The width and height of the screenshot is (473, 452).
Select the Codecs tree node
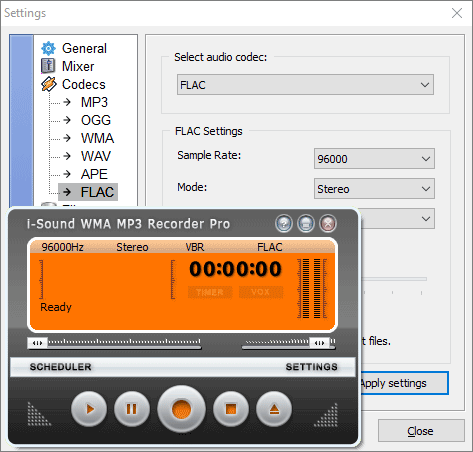tap(84, 84)
